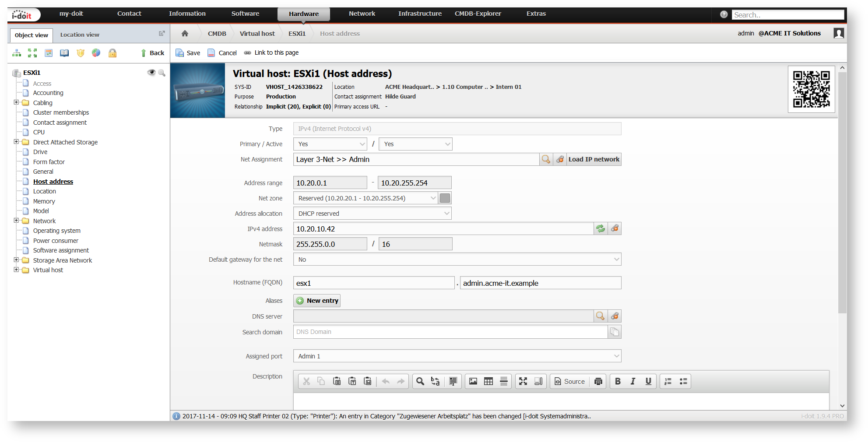
Task: Open the Infrastructure menu
Action: pos(420,14)
